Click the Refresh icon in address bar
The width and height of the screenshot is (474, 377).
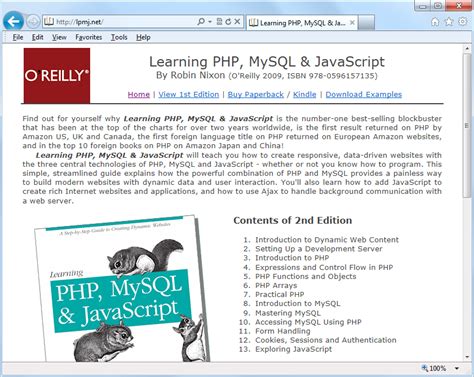click(x=228, y=22)
